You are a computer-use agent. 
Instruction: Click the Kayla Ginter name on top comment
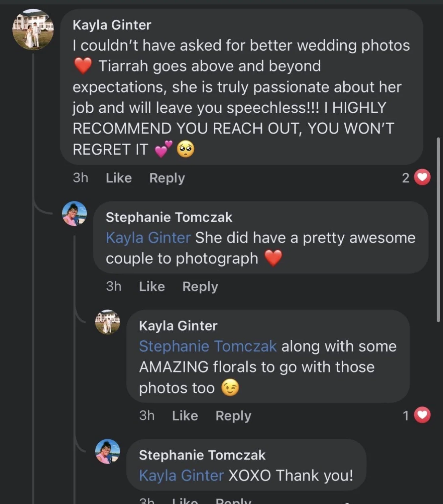click(112, 25)
